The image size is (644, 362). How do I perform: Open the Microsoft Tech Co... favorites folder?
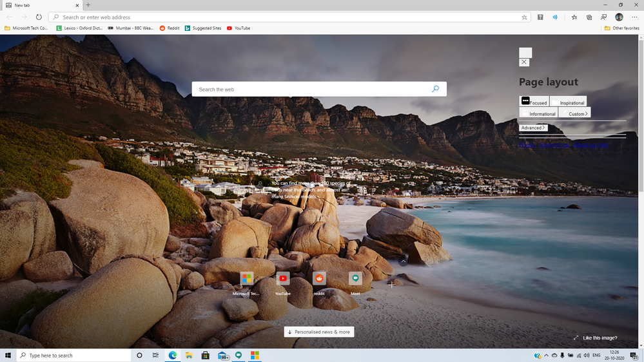tap(26, 28)
